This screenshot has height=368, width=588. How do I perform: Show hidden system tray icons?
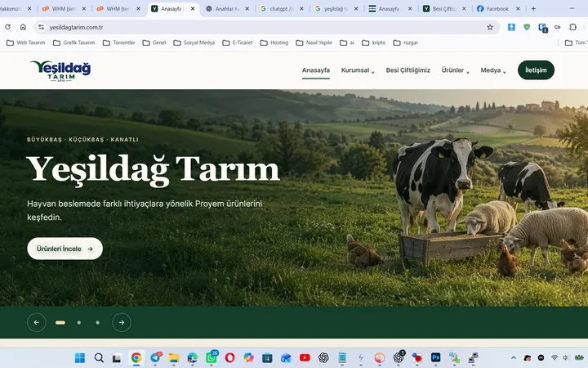pyautogui.click(x=514, y=358)
